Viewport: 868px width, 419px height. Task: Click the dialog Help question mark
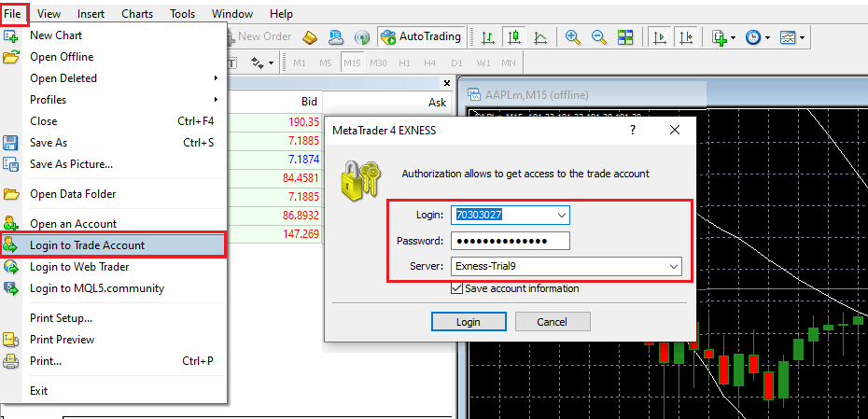[x=633, y=131]
